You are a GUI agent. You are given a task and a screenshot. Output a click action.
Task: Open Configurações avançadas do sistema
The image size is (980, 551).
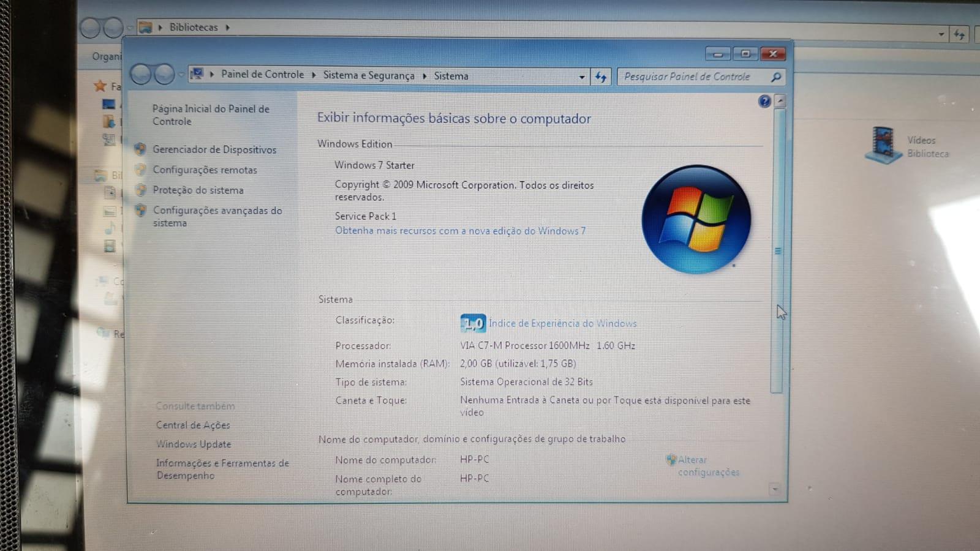(x=217, y=216)
